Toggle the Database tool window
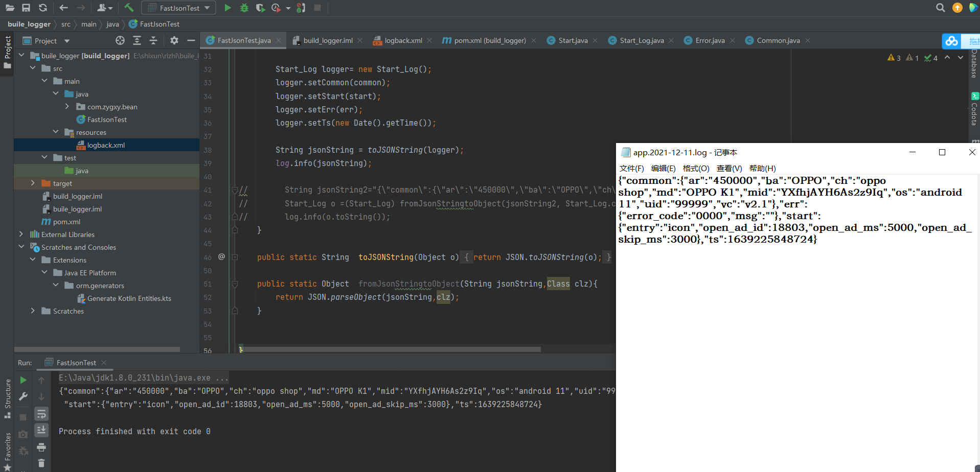The image size is (980, 472). coord(974,63)
